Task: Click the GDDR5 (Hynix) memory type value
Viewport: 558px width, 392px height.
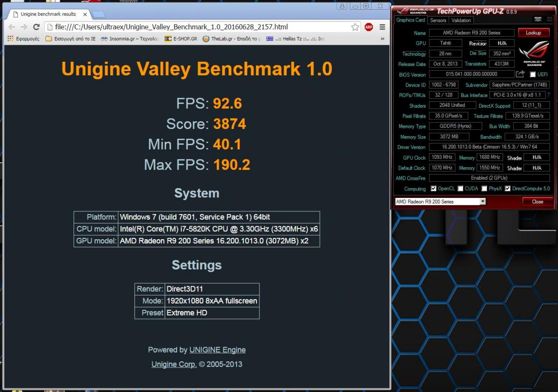Action: 455,126
